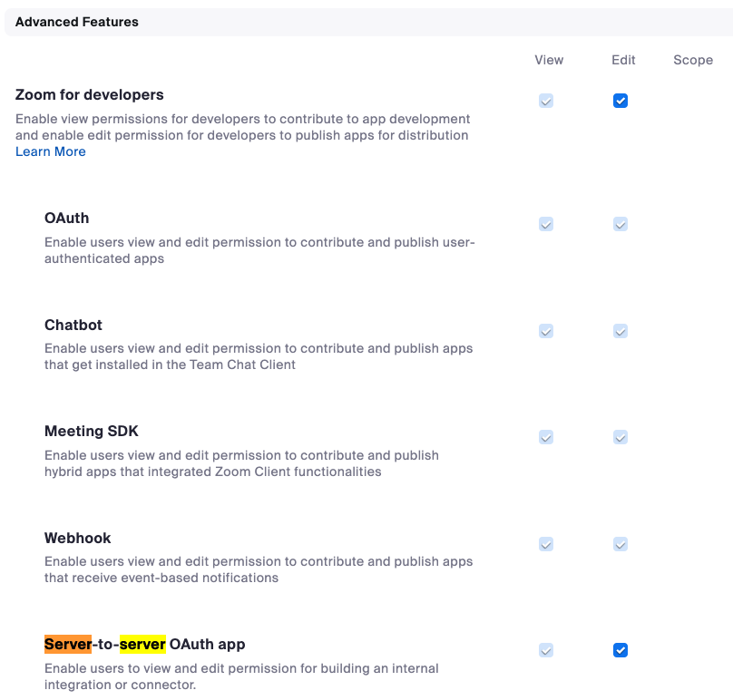Toggle Server-to-server OAuth app View checkbox
Image resolution: width=733 pixels, height=700 pixels.
coord(546,650)
